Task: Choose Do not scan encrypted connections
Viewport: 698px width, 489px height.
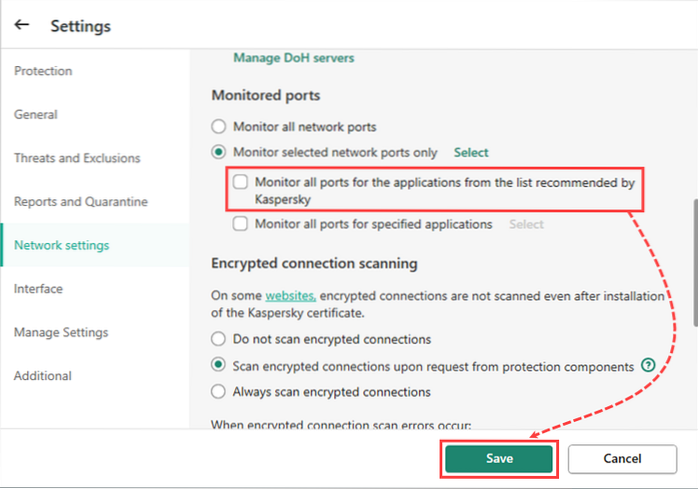Action: coord(219,340)
